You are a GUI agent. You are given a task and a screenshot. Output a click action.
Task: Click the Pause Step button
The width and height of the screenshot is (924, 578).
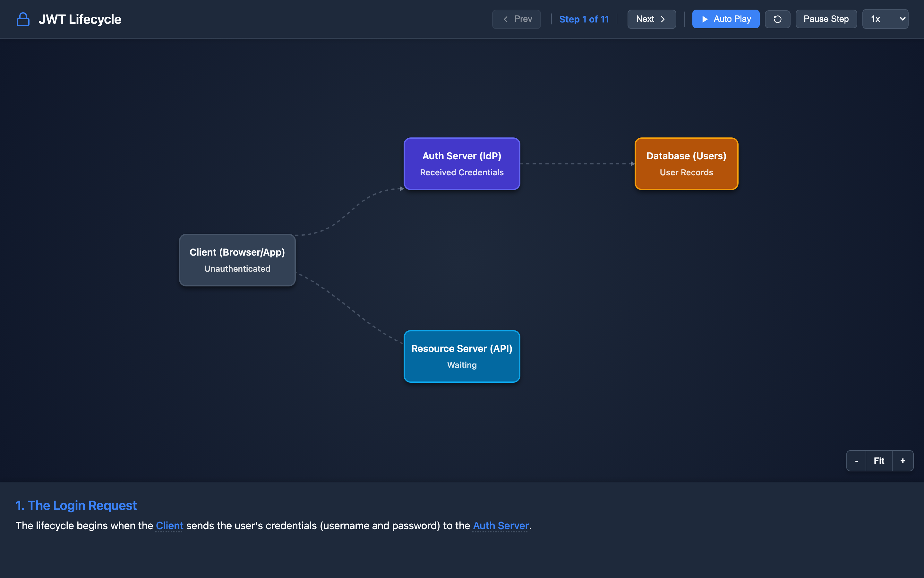(x=826, y=19)
